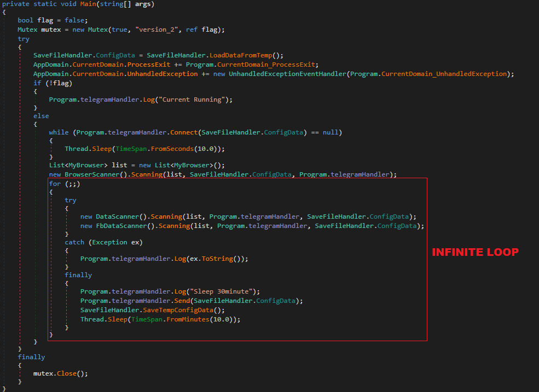The height and width of the screenshot is (392, 539).
Task: Click the try keyword below the Mutex line
Action: click(24, 39)
